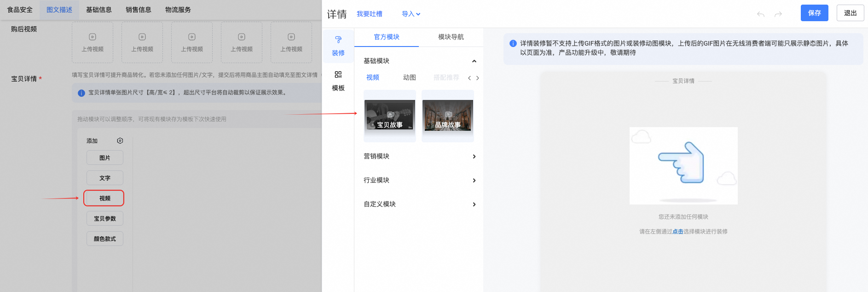Select the 装修 paint roller icon
The width and height of the screenshot is (868, 292).
(338, 40)
